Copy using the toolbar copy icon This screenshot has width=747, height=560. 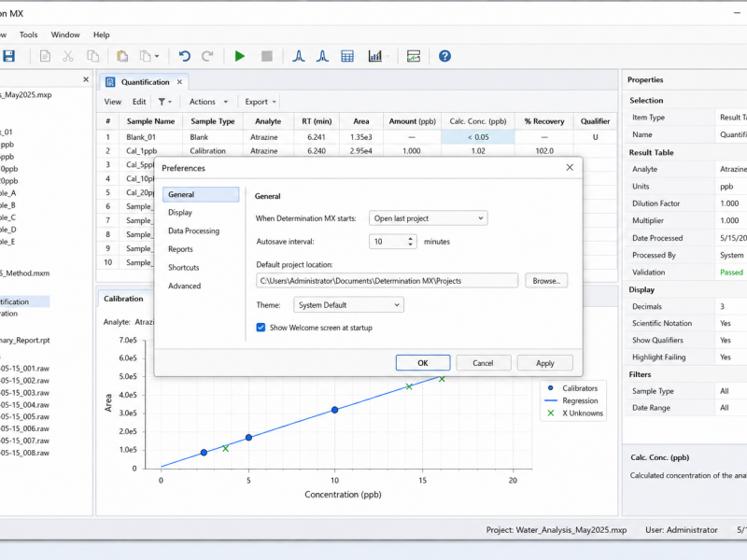[92, 56]
